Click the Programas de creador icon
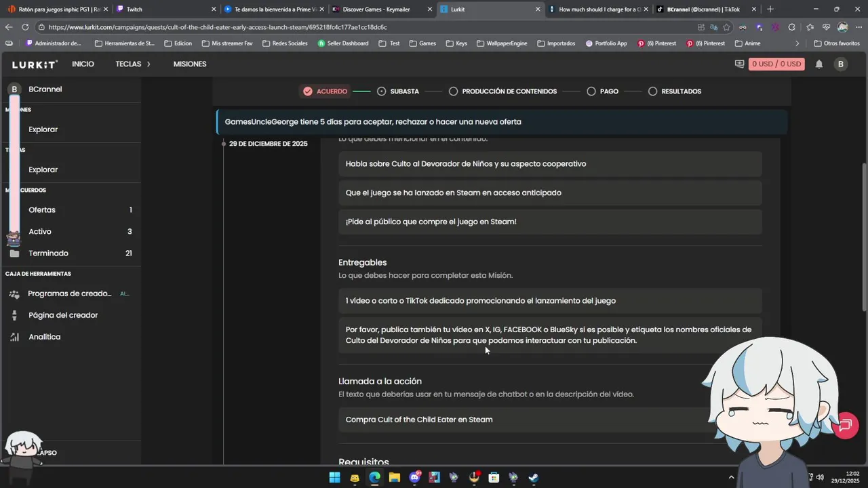This screenshot has width=868, height=488. (14, 294)
